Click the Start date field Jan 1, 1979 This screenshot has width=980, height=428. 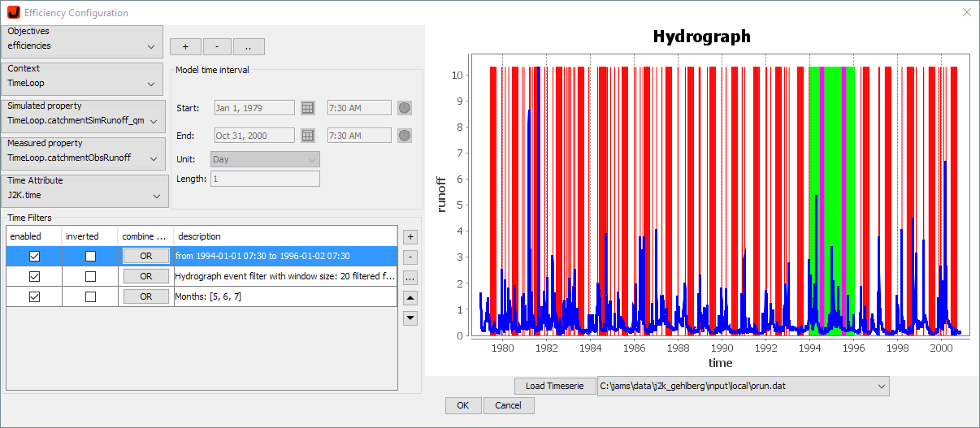(x=254, y=108)
